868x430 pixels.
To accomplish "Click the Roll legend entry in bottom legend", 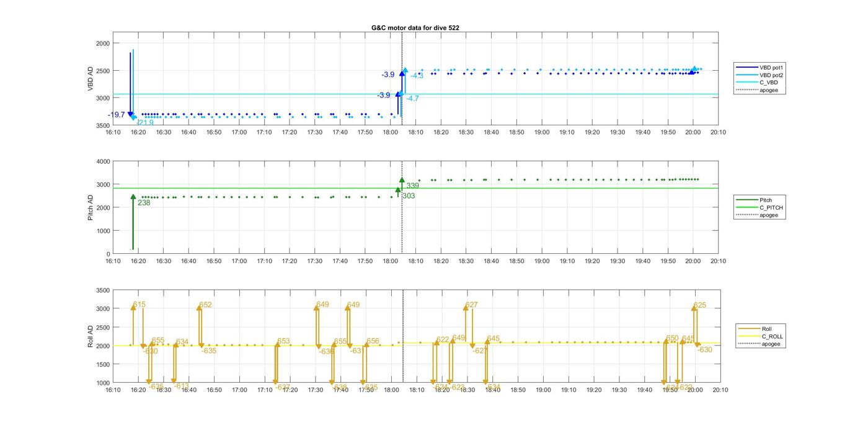I will point(769,329).
